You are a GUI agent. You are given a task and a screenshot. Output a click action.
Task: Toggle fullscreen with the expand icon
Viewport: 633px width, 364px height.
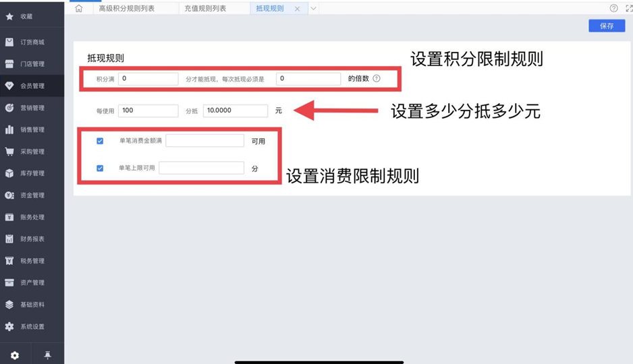[628, 9]
